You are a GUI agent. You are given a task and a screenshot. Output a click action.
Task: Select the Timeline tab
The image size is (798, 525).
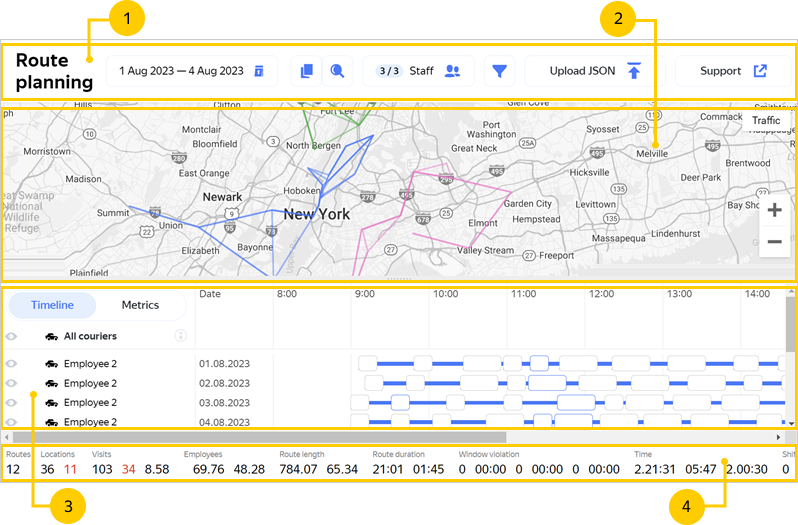[x=52, y=305]
